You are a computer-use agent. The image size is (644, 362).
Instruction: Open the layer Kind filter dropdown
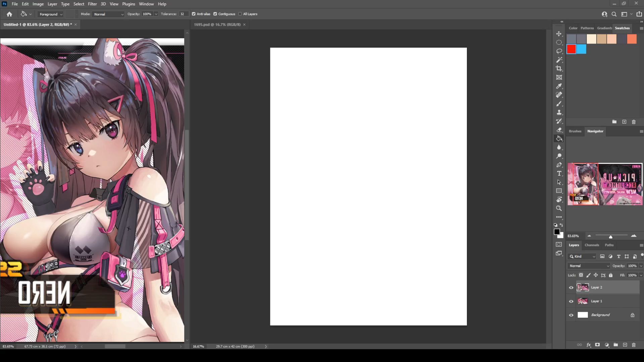coord(582,256)
